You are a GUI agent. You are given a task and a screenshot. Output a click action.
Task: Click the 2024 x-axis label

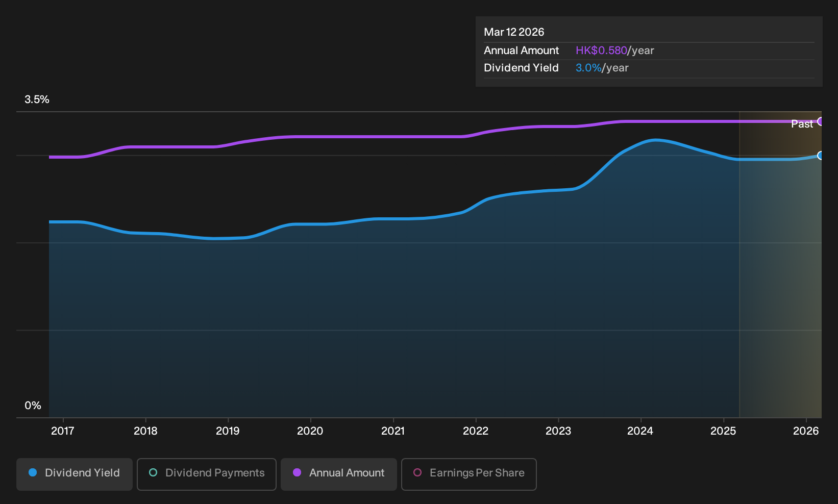(640, 431)
